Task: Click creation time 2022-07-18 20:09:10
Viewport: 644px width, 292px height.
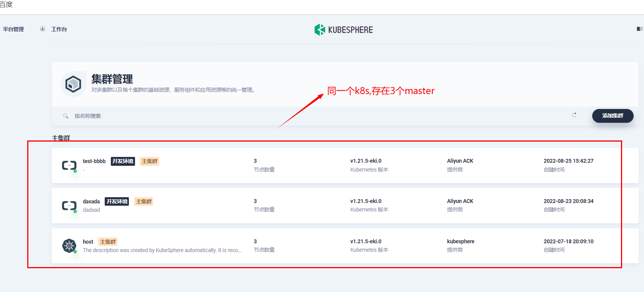Action: (568, 241)
